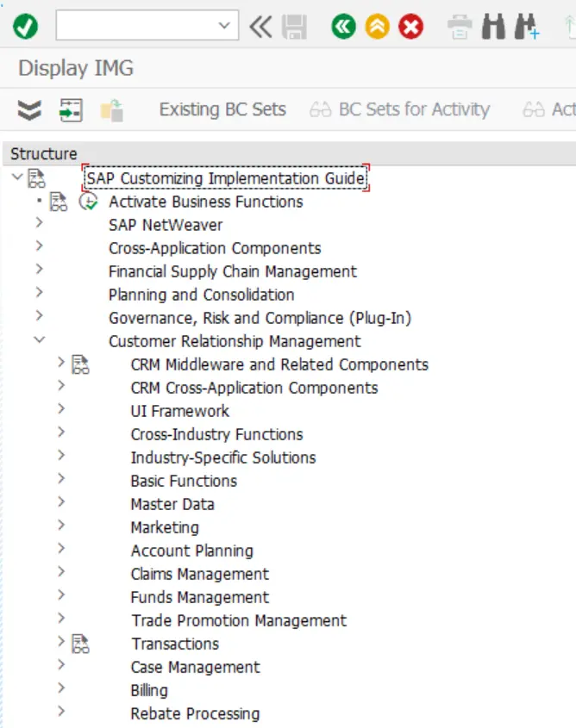Select the Financial Supply Chain Management item
The height and width of the screenshot is (728, 576).
pos(232,271)
